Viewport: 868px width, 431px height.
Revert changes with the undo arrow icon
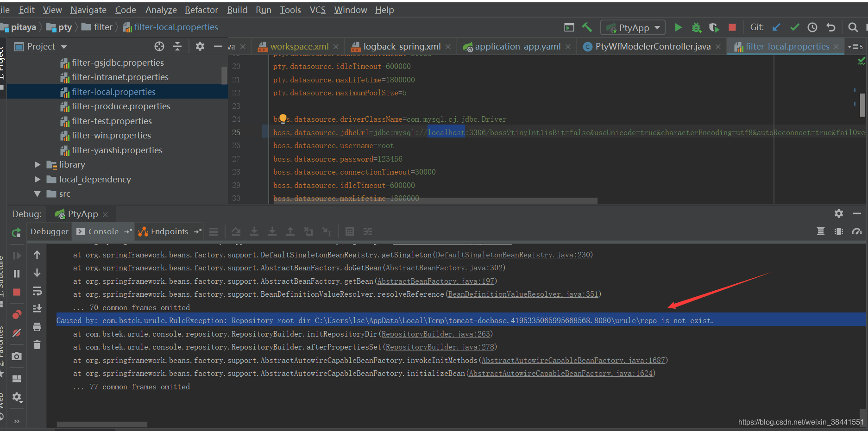[x=831, y=28]
